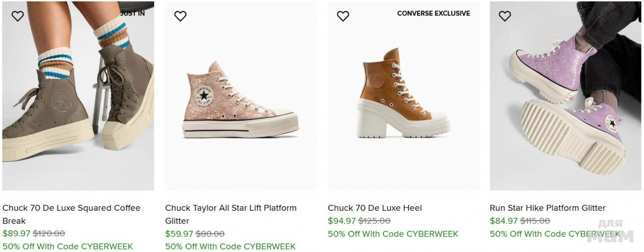Viewport: 644px width, 252px height.
Task: Tap heart on Run Star Hike Platform Glitter
Action: coord(505,16)
